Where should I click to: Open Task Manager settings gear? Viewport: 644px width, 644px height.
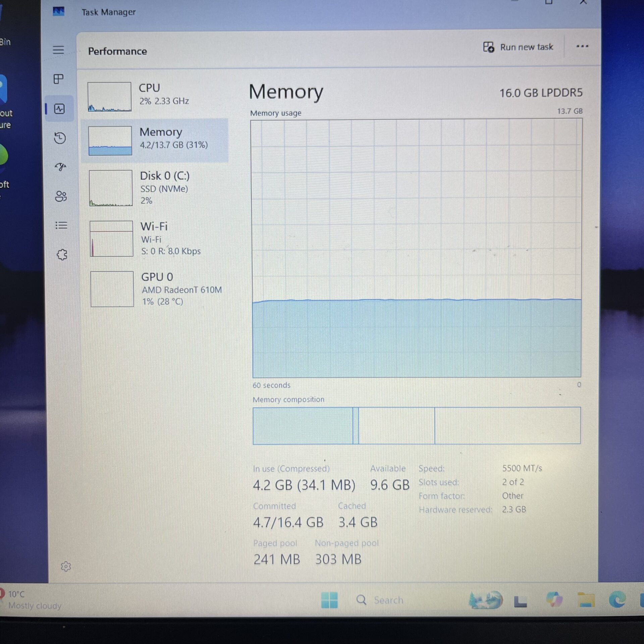(66, 567)
